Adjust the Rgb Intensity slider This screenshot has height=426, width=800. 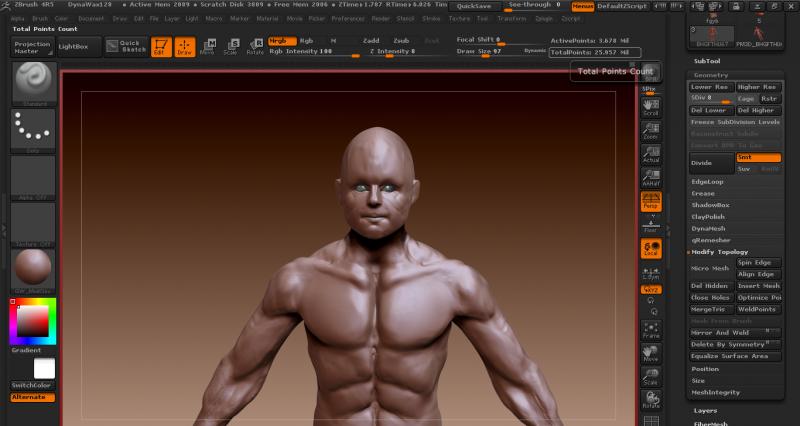click(314, 52)
